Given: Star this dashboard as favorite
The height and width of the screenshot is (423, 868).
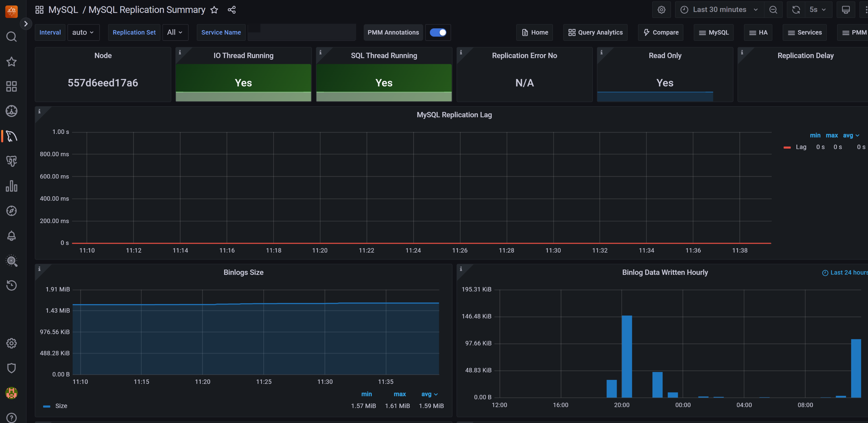Looking at the screenshot, I should coord(214,10).
